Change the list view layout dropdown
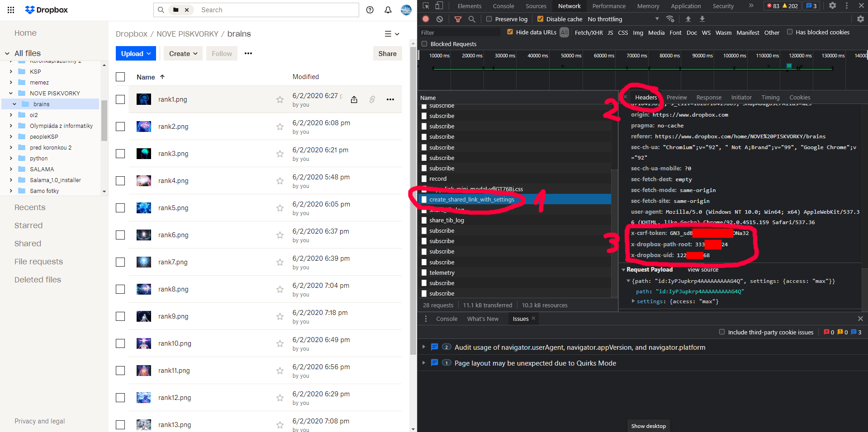Screen dimensions: 868x432 tap(392, 34)
